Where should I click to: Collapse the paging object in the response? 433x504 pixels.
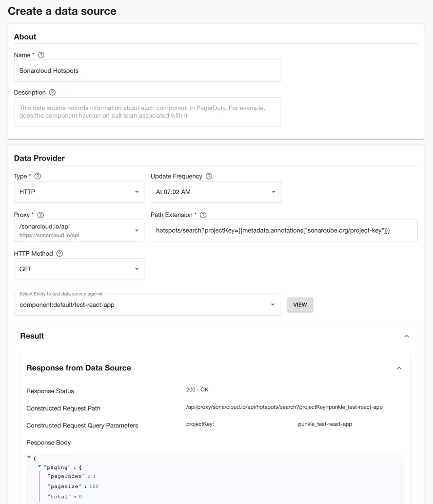click(x=39, y=467)
